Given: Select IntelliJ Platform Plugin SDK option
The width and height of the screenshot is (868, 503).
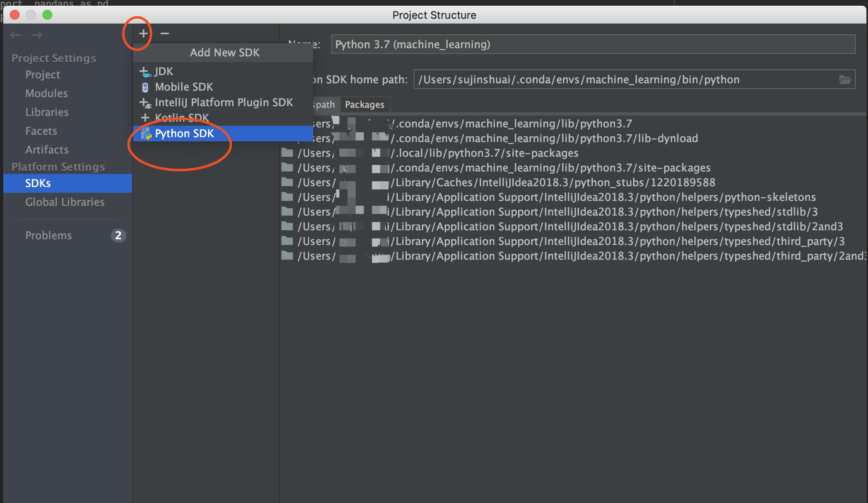Looking at the screenshot, I should click(224, 102).
